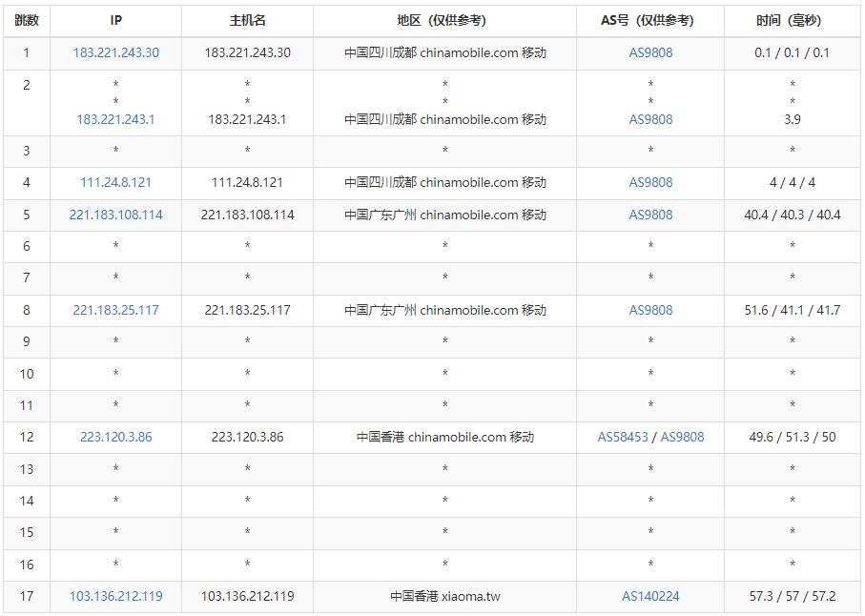Click AS9808 link in hop 12 row

click(682, 438)
